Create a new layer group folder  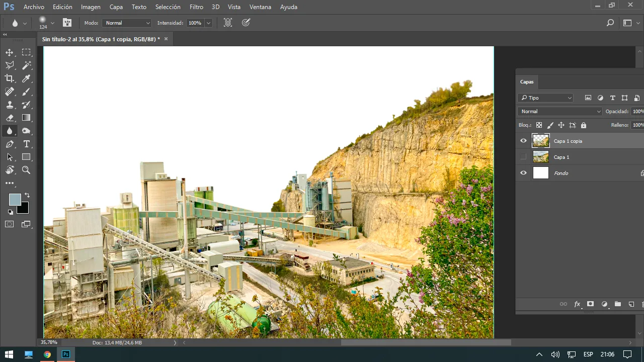(x=618, y=304)
